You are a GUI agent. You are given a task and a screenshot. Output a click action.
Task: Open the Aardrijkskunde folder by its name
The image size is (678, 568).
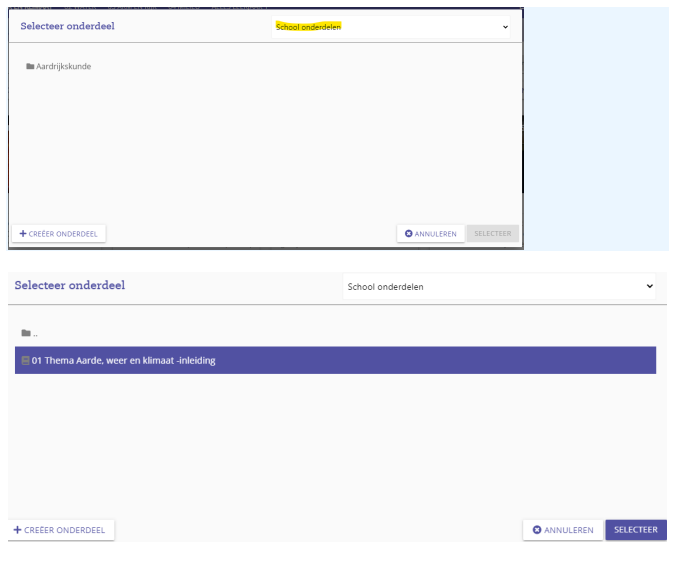pyautogui.click(x=63, y=67)
